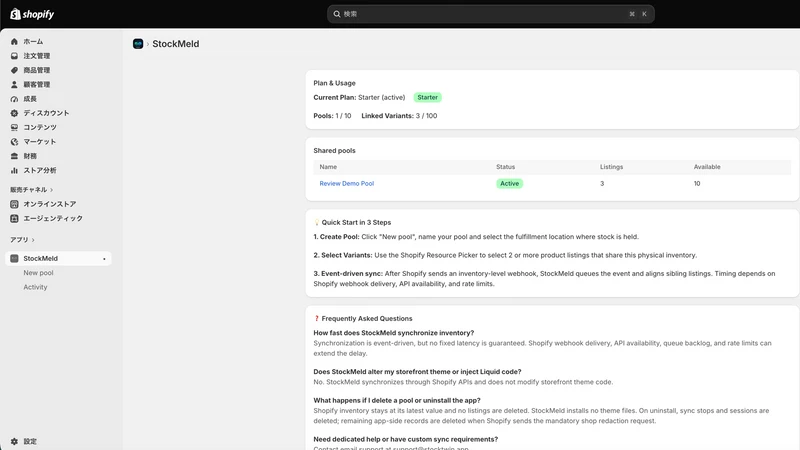Viewport: 800px width, 450px height.
Task: Click "How fast does StockMeld synchronize inventory?"
Action: click(393, 333)
